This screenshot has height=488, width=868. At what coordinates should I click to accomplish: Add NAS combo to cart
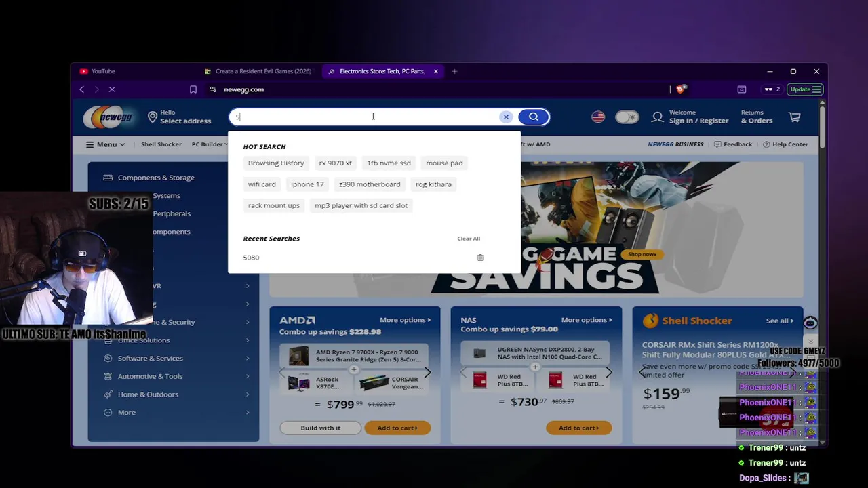[578, 428]
